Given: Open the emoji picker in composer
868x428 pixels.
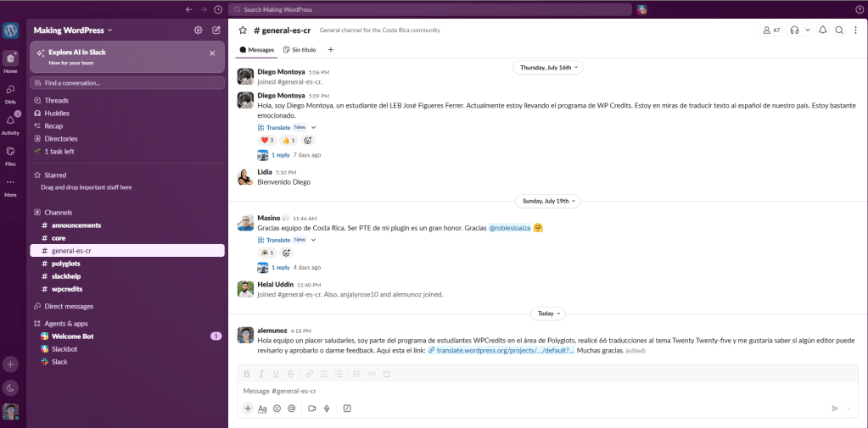Looking at the screenshot, I should [277, 409].
